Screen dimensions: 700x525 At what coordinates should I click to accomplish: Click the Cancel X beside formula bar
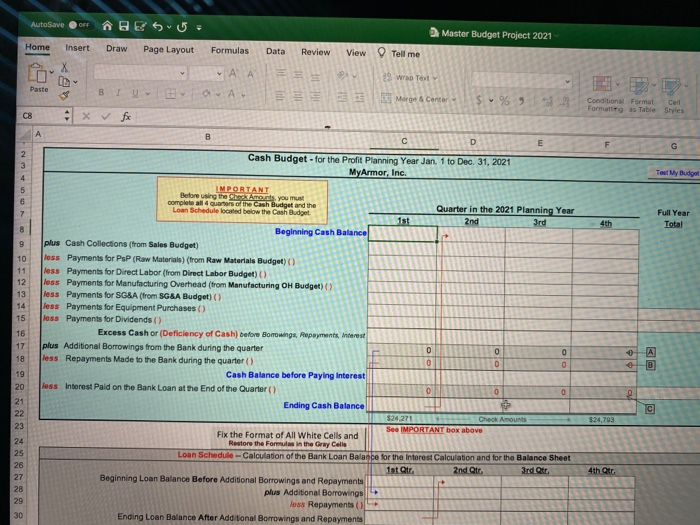(x=86, y=117)
